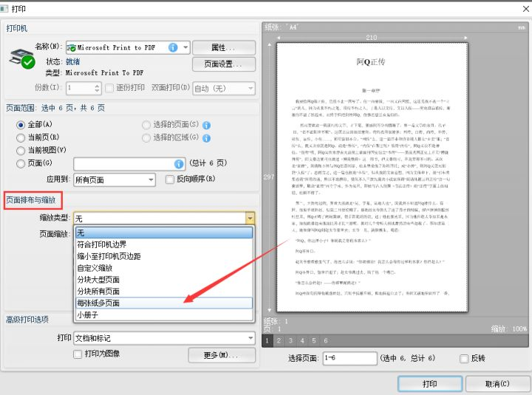The image size is (532, 395).
Task: Click the info icon next to 选择的页面
Action: tap(207, 126)
